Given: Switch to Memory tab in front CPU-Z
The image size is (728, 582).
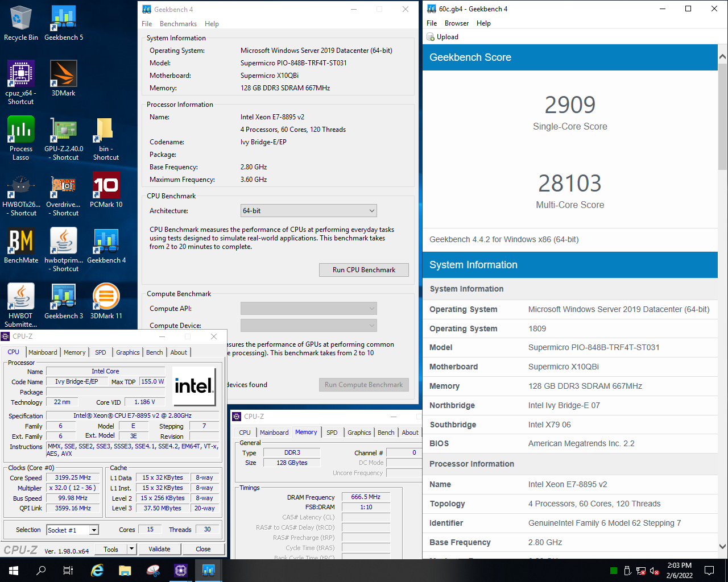Looking at the screenshot, I should (75, 352).
